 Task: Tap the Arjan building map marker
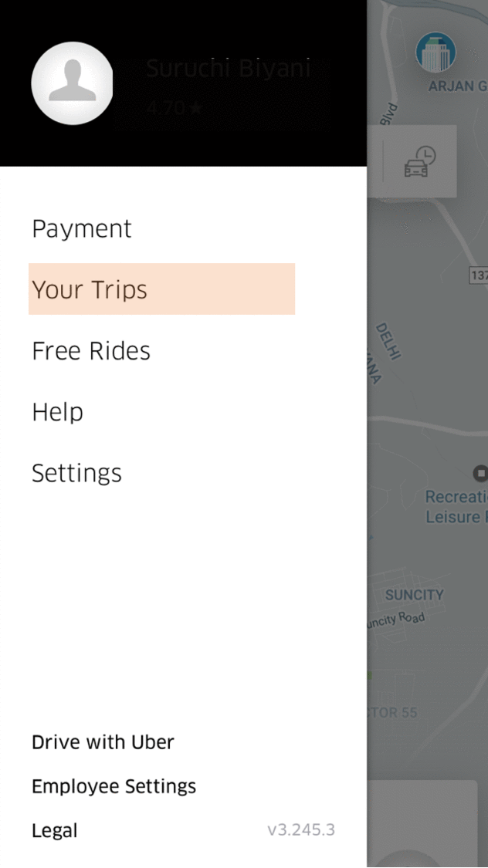(x=436, y=52)
